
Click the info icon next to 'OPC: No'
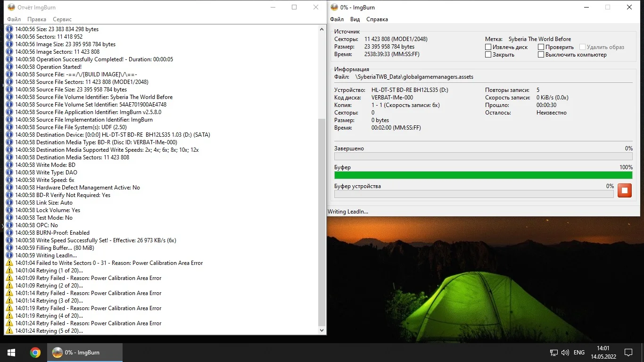(x=9, y=225)
